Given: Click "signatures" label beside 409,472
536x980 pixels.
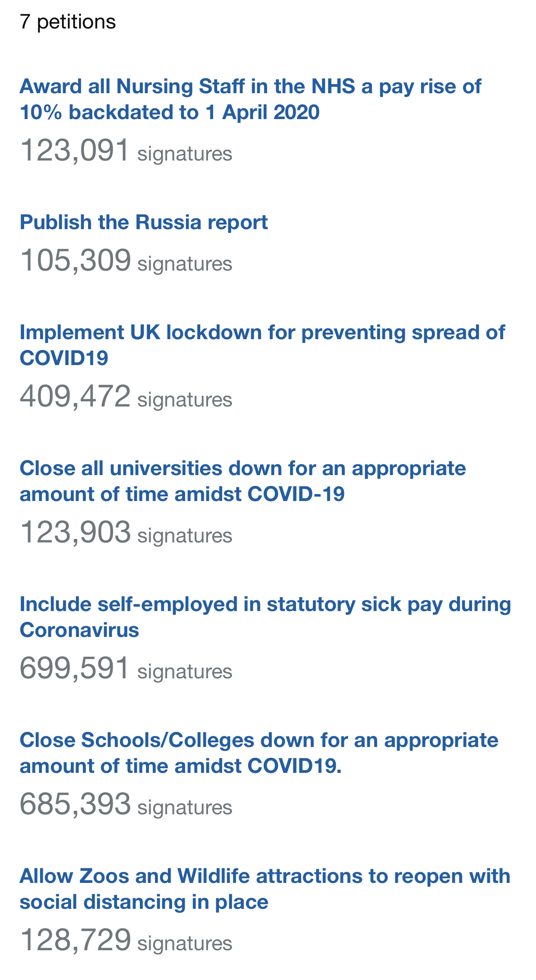Looking at the screenshot, I should (x=185, y=400).
